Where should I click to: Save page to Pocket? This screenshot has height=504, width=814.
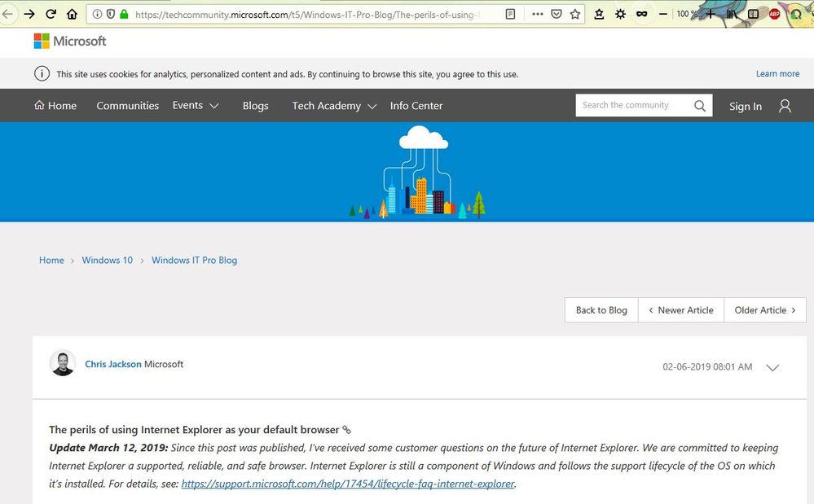click(x=557, y=14)
